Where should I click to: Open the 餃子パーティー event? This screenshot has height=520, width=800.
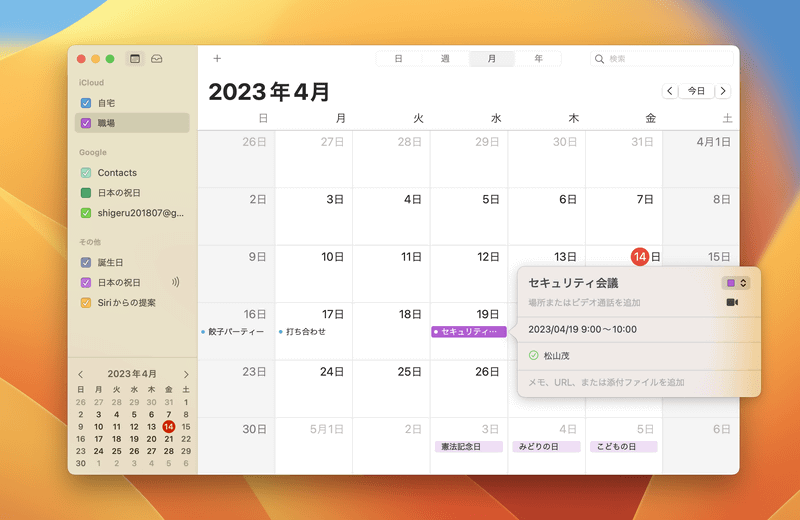(234, 332)
